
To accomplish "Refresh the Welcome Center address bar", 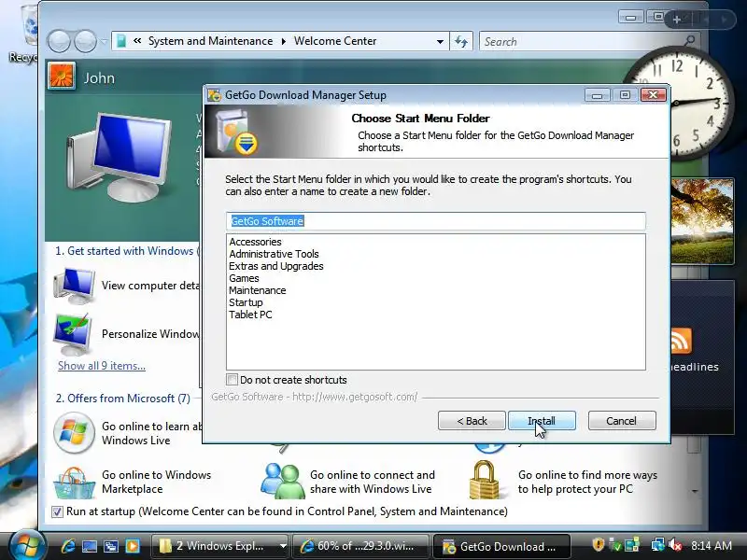I will pos(461,41).
